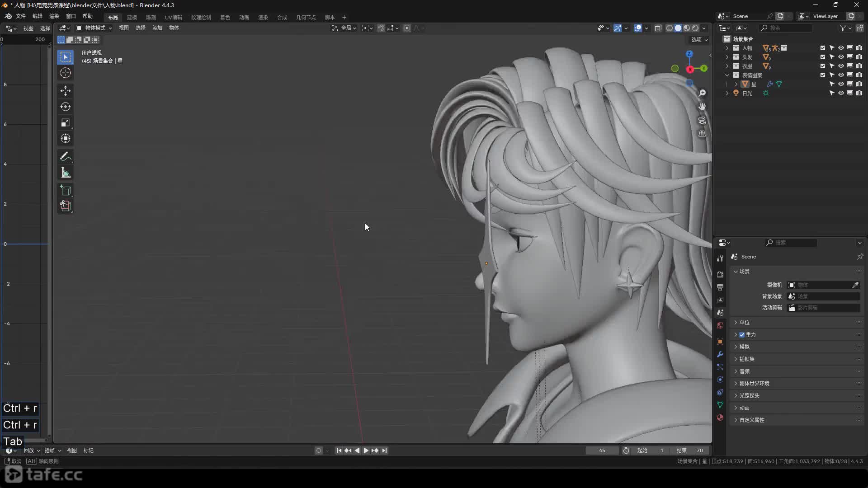Click the Add Cube tool
868x488 pixels.
pos(66,190)
